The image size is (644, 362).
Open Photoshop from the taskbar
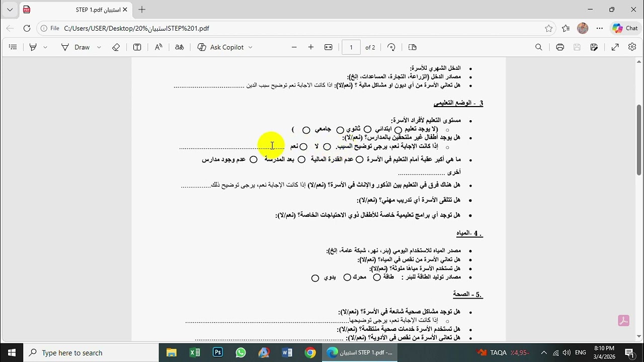pos(218,352)
